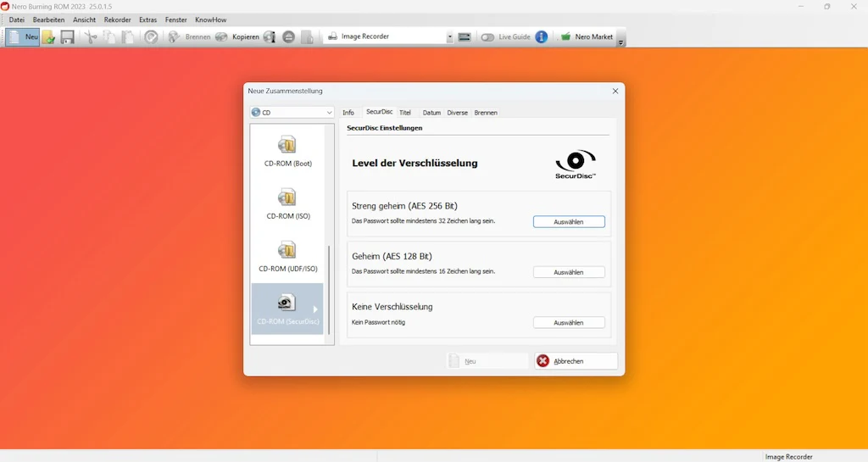Click the Abbrechen button
The height and width of the screenshot is (462, 868).
(576, 361)
